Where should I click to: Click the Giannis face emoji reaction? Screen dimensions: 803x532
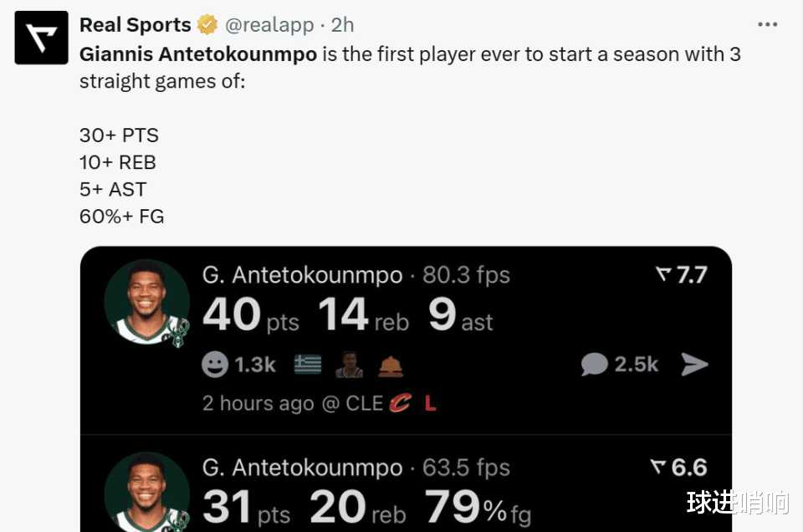click(x=348, y=365)
